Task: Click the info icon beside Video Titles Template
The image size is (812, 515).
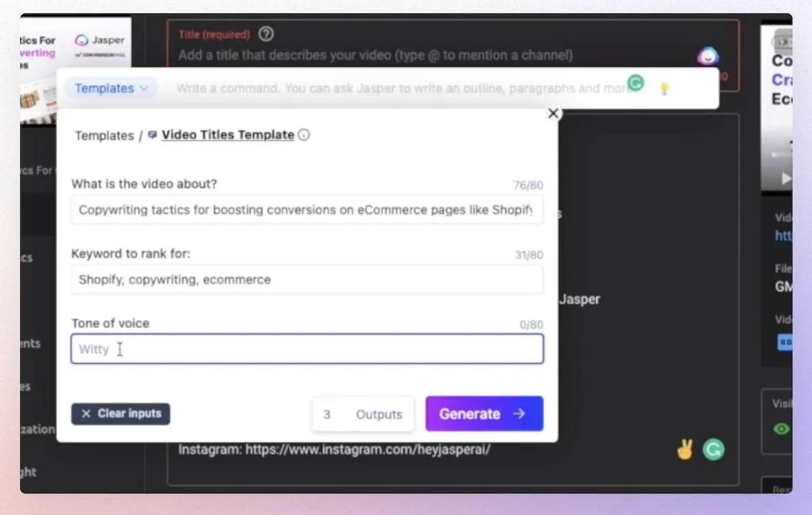Action: click(304, 135)
